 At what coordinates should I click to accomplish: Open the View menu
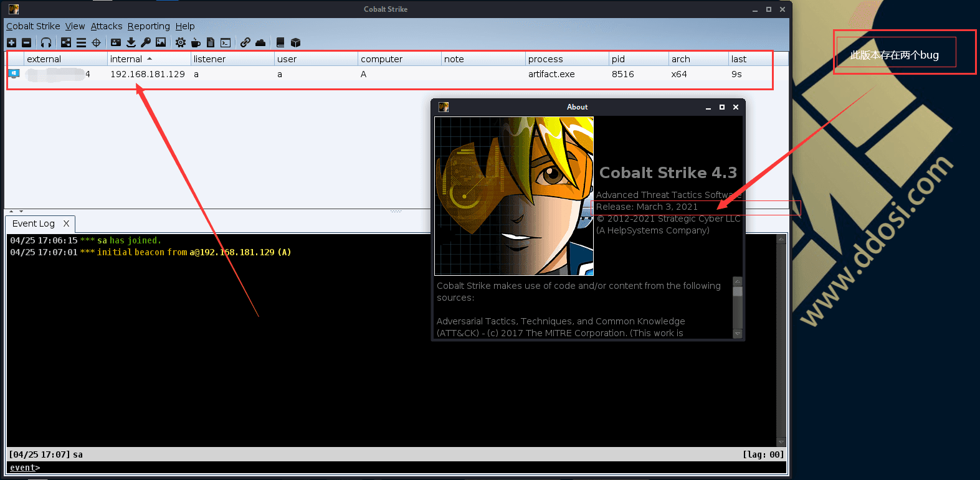(75, 26)
